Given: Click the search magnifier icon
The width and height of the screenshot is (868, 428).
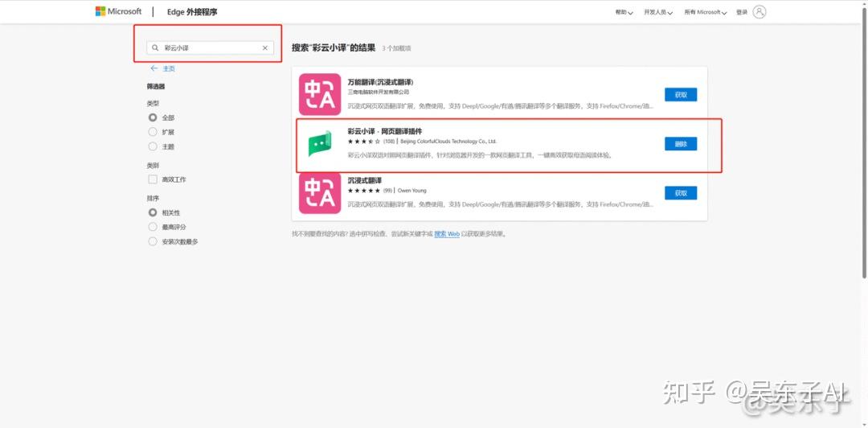Looking at the screenshot, I should click(156, 48).
